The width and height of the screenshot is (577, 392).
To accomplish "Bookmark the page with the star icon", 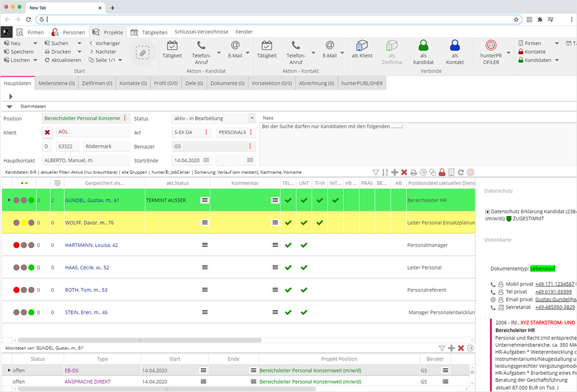I will click(516, 19).
